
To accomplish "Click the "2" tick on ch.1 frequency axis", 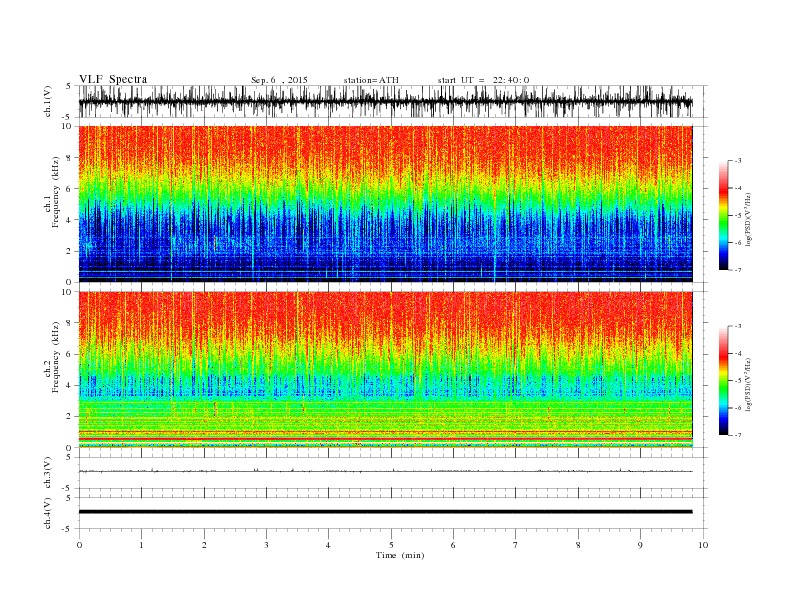I will (x=69, y=251).
